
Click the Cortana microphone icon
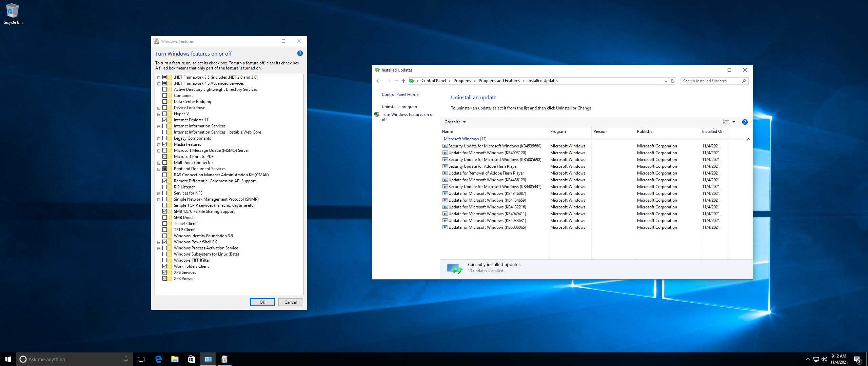pos(126,359)
